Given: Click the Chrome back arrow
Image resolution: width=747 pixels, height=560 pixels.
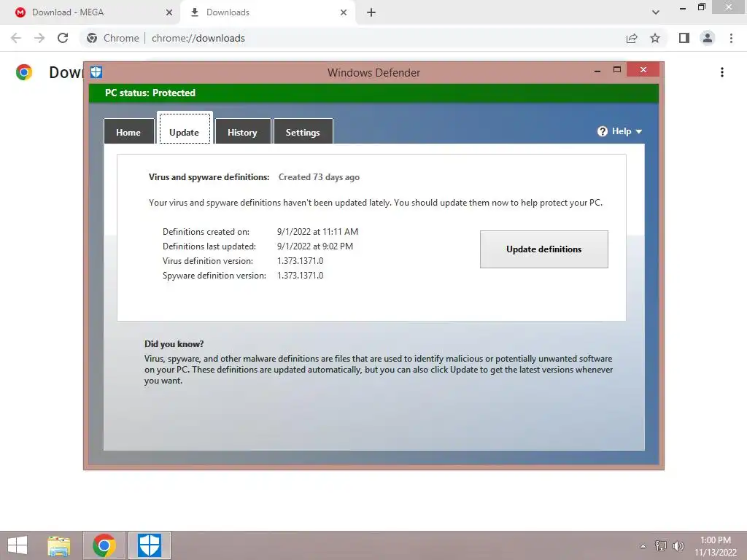Looking at the screenshot, I should (16, 38).
